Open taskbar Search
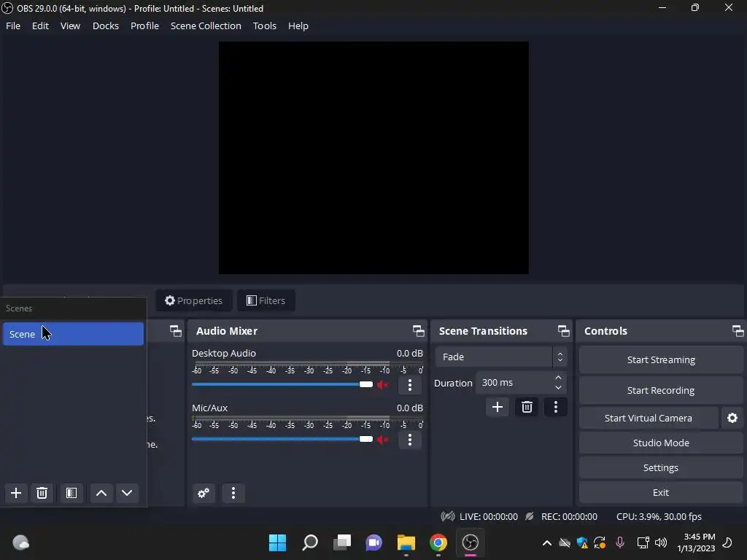The width and height of the screenshot is (747, 560). coord(310,542)
